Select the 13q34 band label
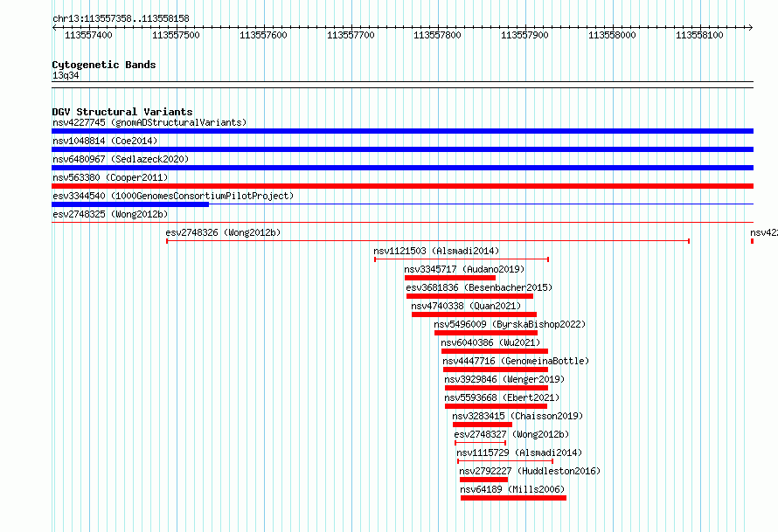Image resolution: width=778 pixels, height=532 pixels. [x=66, y=75]
